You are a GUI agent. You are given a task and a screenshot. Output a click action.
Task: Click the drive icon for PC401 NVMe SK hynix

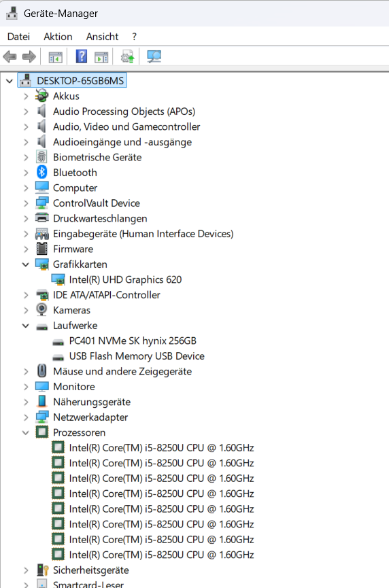(x=58, y=342)
